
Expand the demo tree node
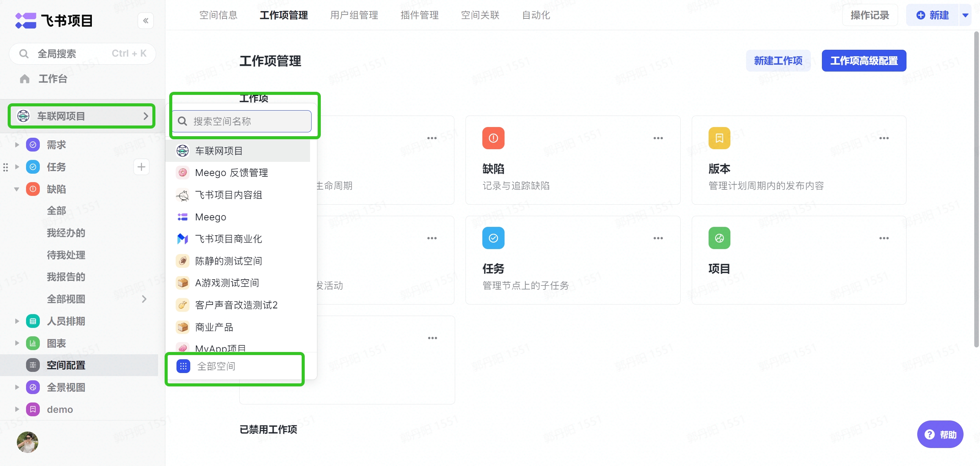click(17, 409)
